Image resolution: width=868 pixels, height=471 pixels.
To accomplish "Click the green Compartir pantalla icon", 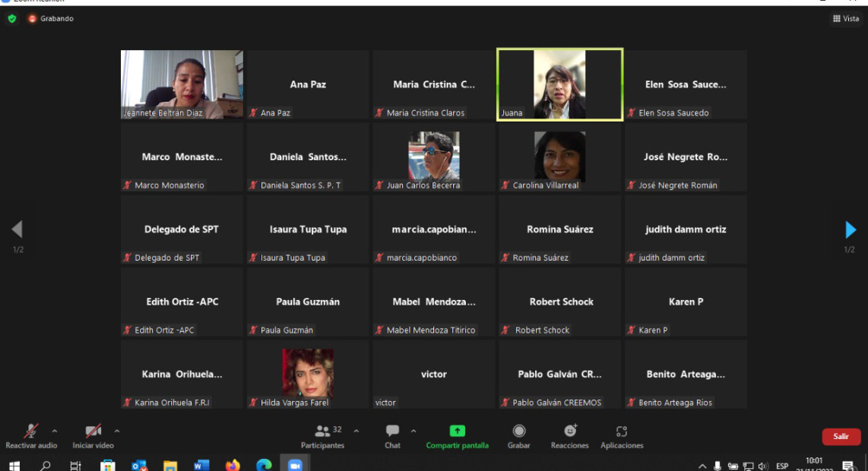I will point(457,431).
